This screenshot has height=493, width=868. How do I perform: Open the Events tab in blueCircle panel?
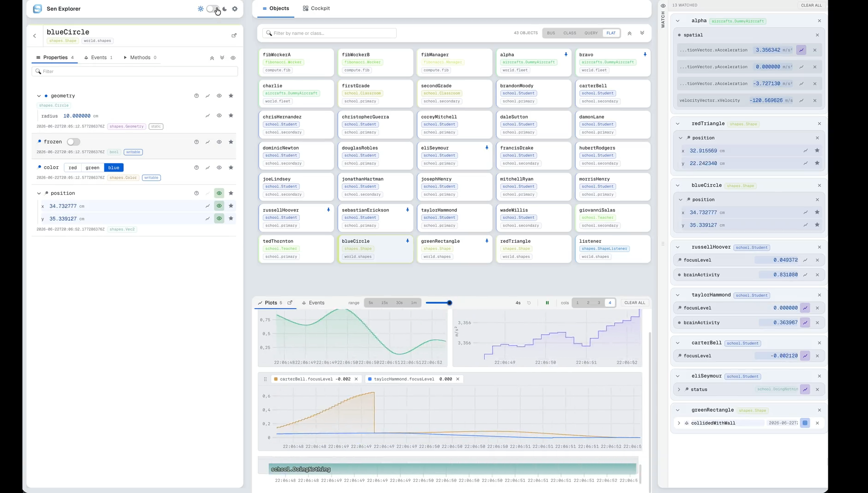coord(98,58)
